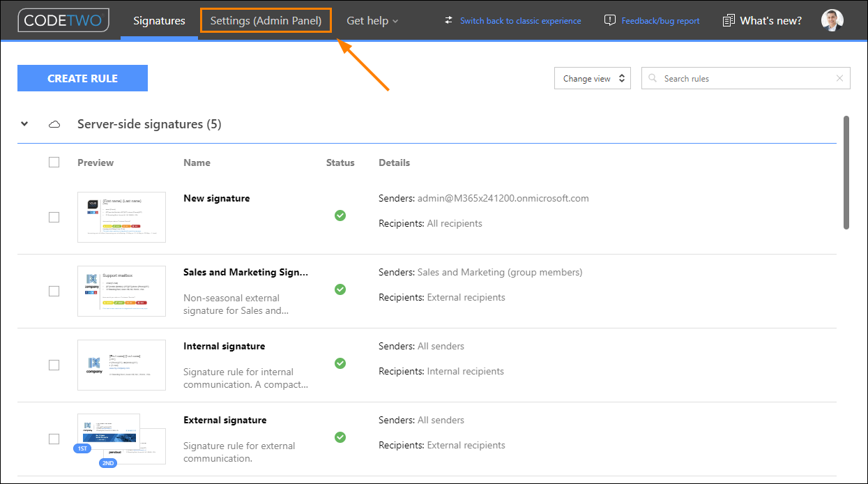Focus the Search rules field
868x484 pixels.
coord(746,78)
